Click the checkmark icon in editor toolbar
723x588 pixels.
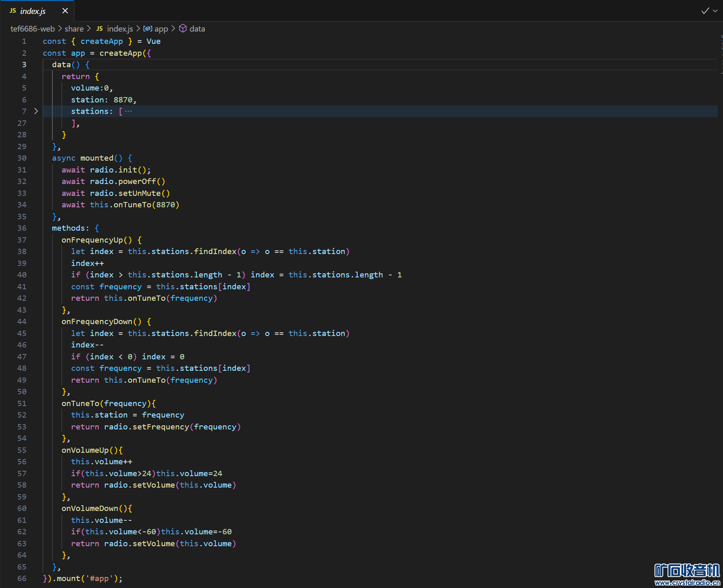point(705,11)
